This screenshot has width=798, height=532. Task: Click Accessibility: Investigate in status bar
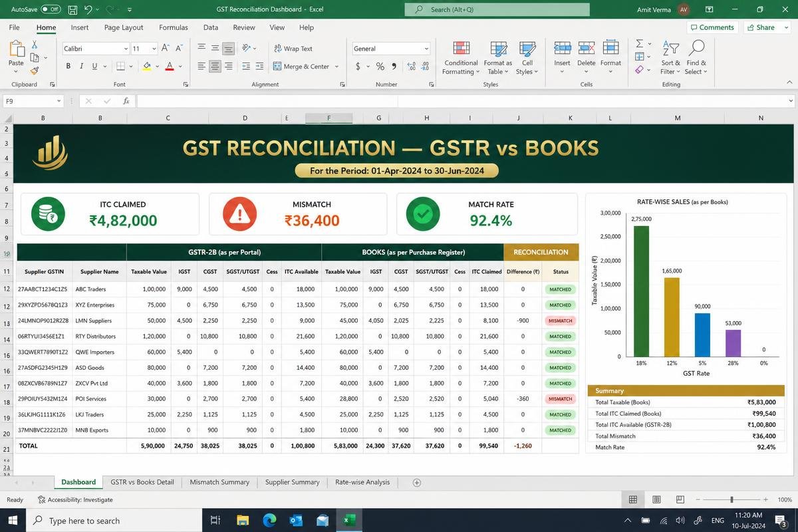tap(75, 499)
